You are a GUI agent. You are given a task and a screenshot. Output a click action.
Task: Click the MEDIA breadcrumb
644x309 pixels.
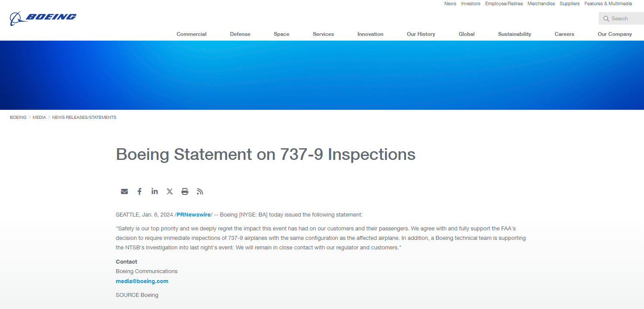point(39,118)
